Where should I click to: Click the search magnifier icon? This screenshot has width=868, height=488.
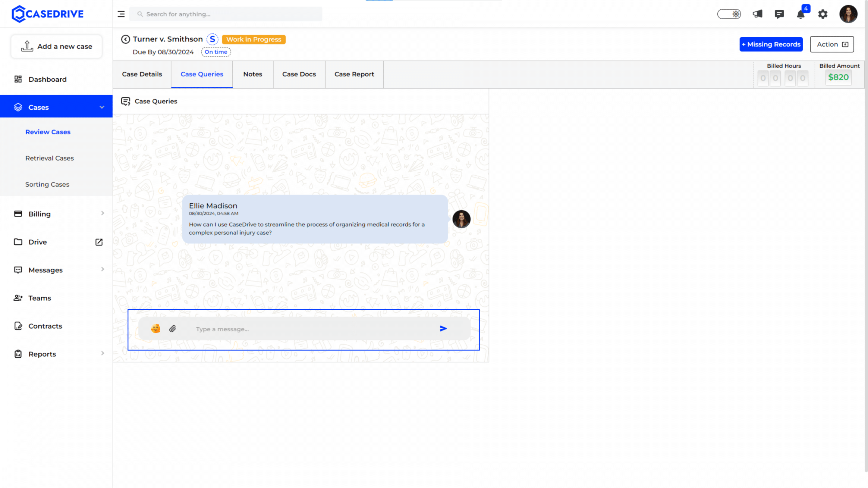click(x=140, y=14)
